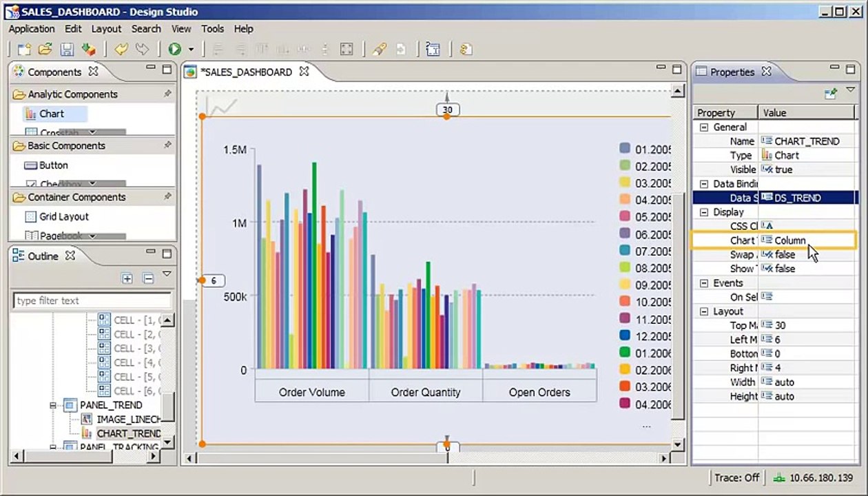Click the green Execute Locally button

(x=175, y=49)
